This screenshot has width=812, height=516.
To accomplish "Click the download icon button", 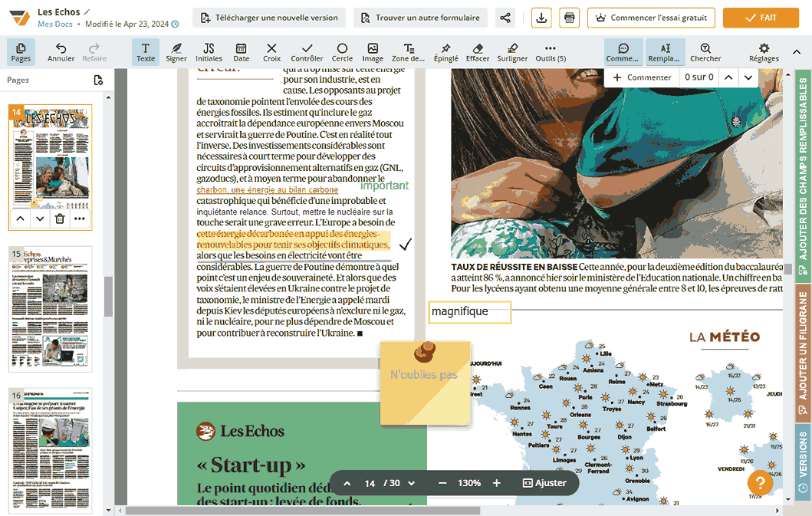I will coord(541,18).
